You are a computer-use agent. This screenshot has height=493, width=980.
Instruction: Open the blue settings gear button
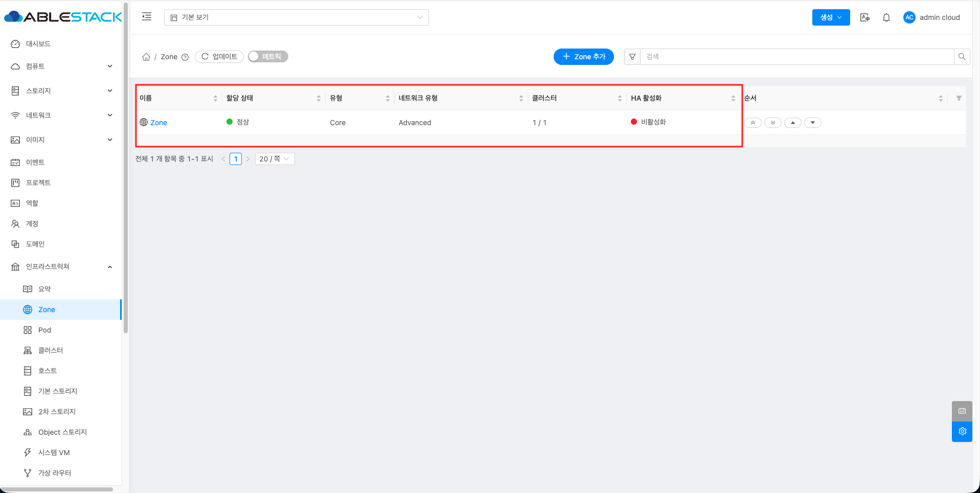point(962,432)
